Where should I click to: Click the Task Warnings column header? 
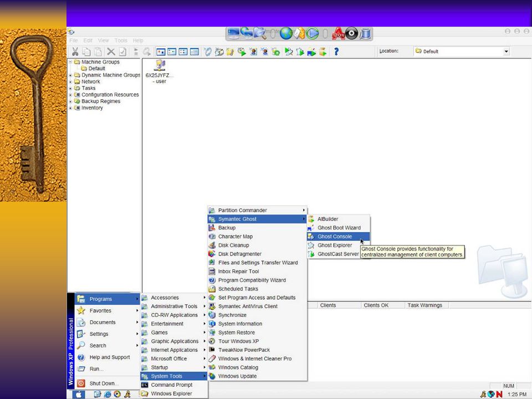427,305
